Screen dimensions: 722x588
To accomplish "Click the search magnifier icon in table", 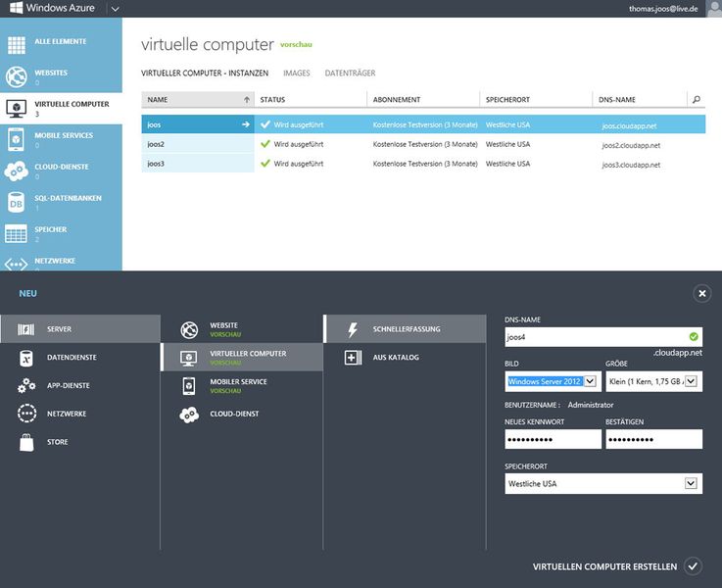I will [x=697, y=99].
